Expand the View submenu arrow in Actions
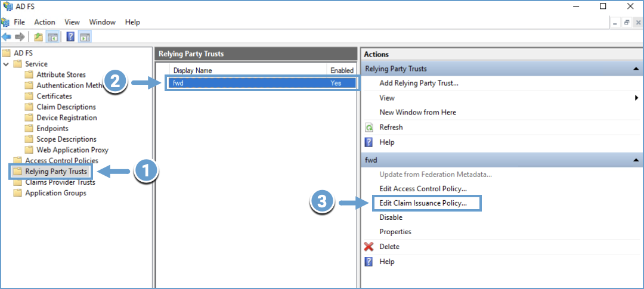This screenshot has height=289, width=644. [x=636, y=98]
